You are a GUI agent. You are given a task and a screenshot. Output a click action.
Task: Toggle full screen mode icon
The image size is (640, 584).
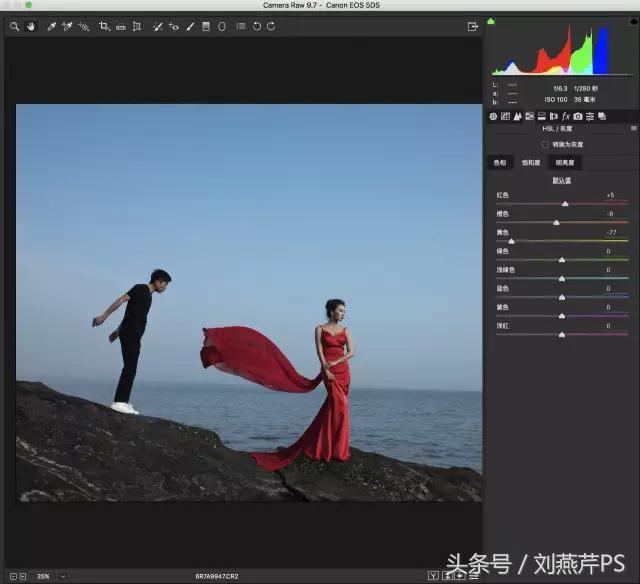pos(473,27)
